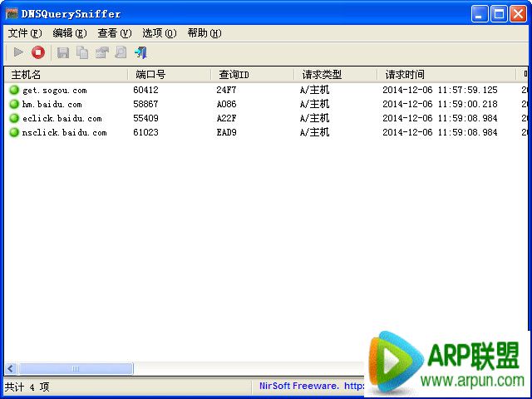Viewport: 532px width, 399px height.
Task: Click the green status dot for get.sogou.com
Action: (14, 90)
